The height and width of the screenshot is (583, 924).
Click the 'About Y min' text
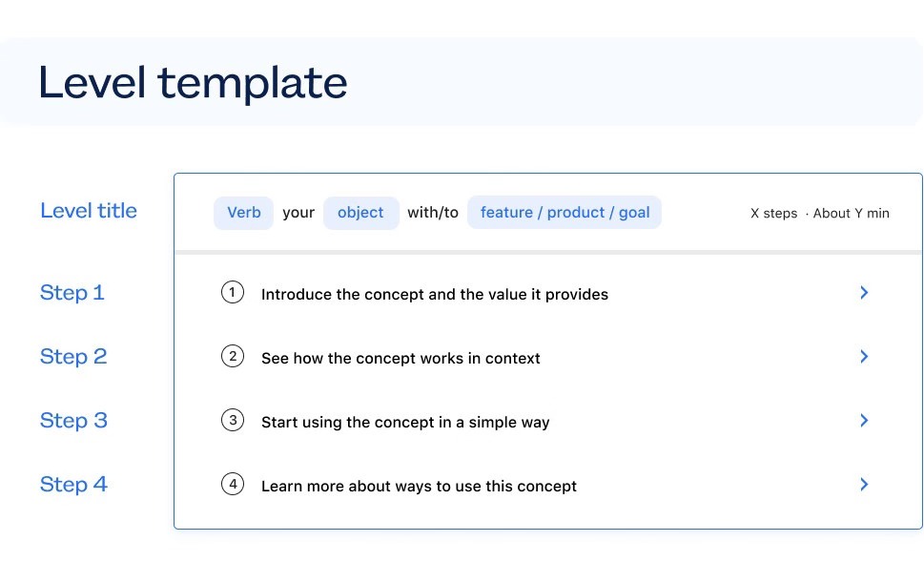(x=851, y=214)
